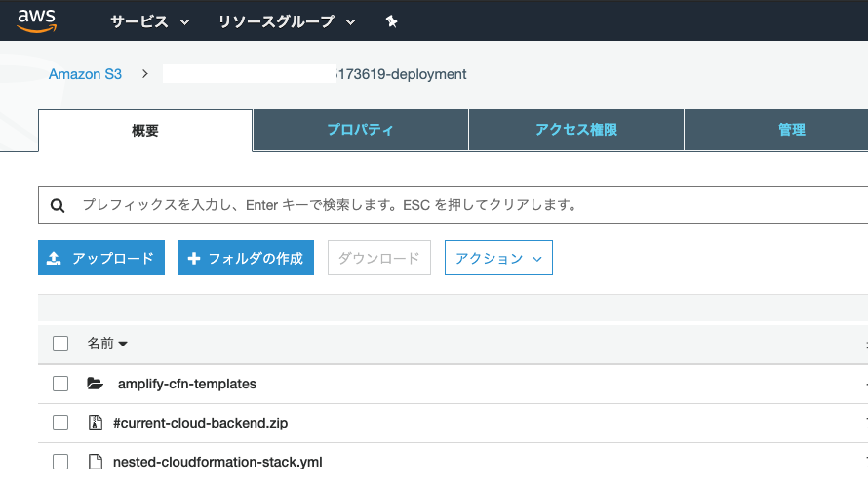Image resolution: width=868 pixels, height=489 pixels.
Task: Click the magnifier icon in prefix search box
Action: tap(58, 205)
